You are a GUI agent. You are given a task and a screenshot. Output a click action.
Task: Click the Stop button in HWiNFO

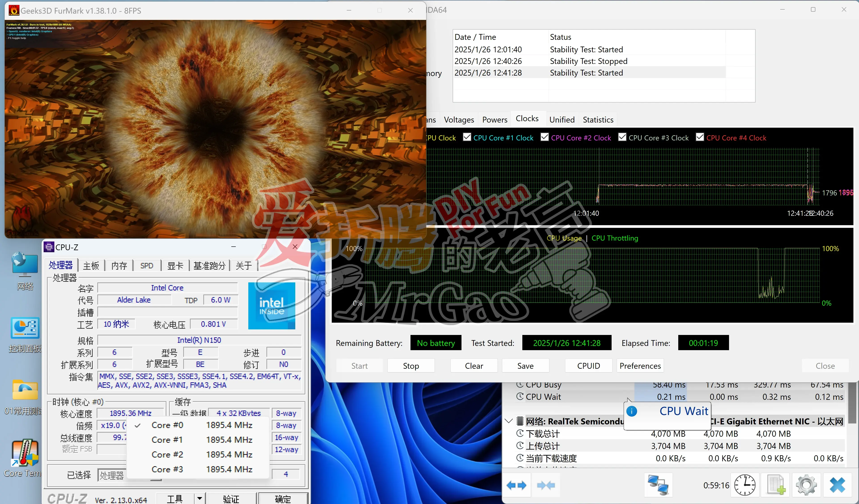410,365
